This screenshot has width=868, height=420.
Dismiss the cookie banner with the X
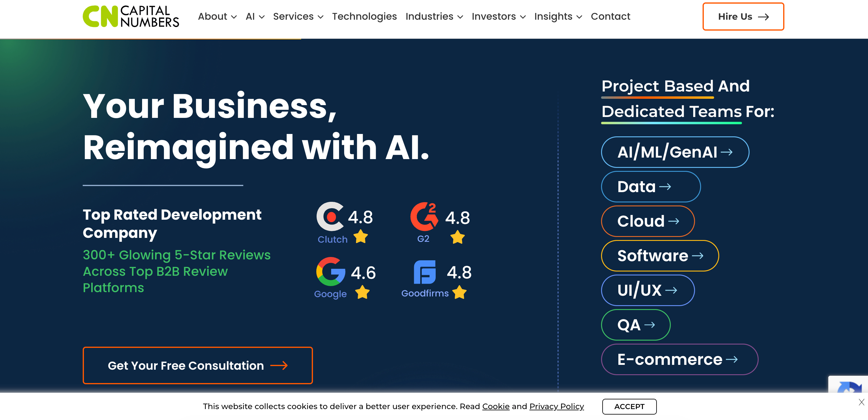(861, 402)
